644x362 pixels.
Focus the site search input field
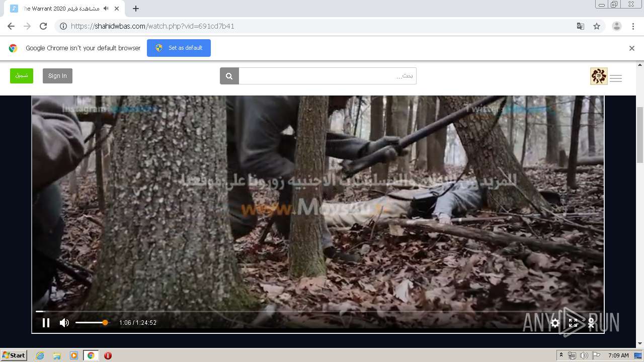pyautogui.click(x=328, y=76)
